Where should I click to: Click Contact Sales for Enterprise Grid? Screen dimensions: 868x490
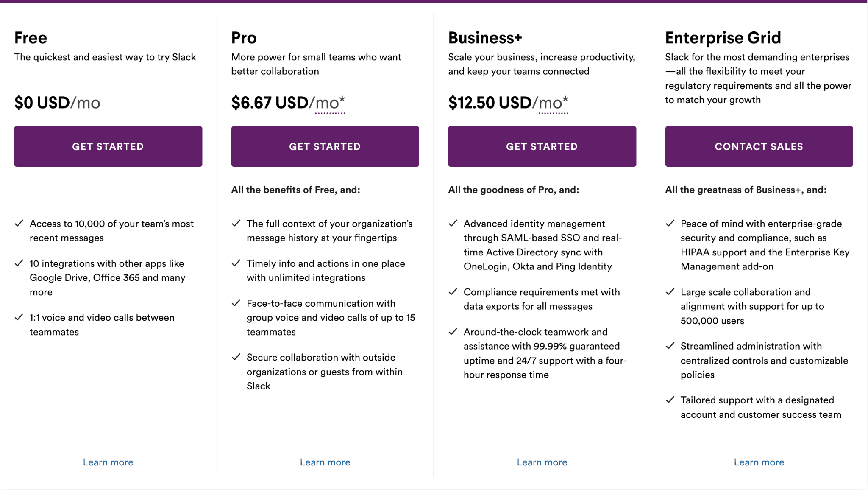pos(759,146)
